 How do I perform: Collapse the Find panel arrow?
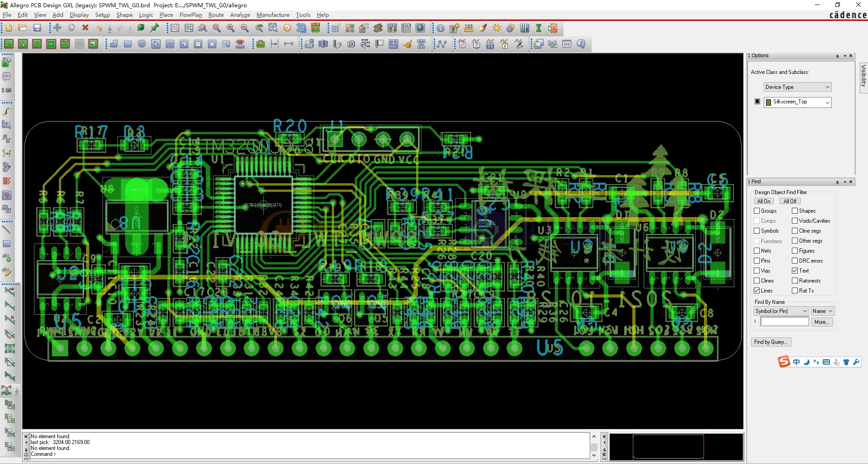pyautogui.click(x=844, y=182)
